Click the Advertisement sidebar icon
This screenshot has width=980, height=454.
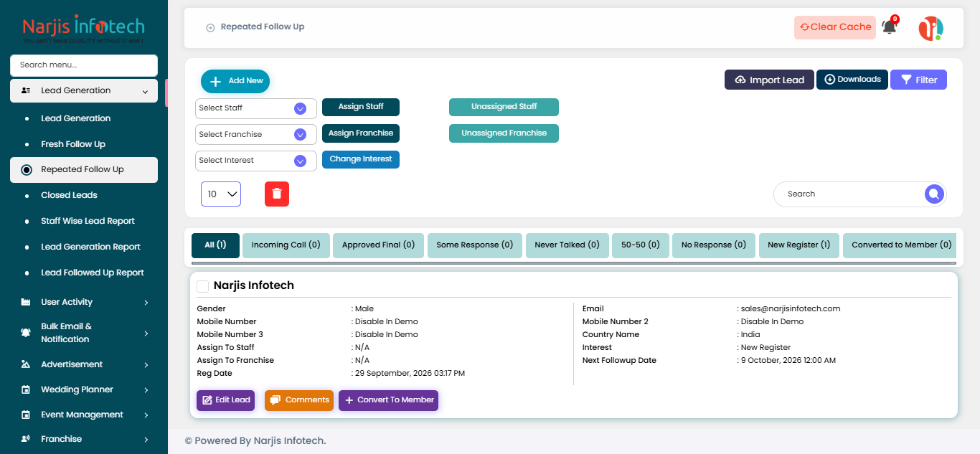26,365
